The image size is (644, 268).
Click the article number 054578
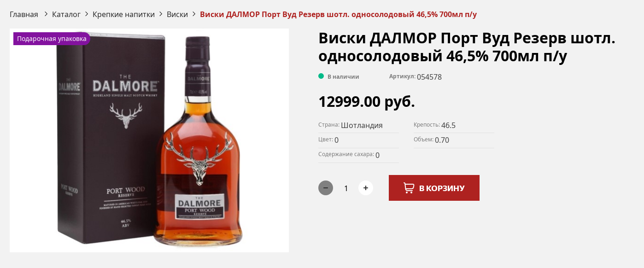429,77
